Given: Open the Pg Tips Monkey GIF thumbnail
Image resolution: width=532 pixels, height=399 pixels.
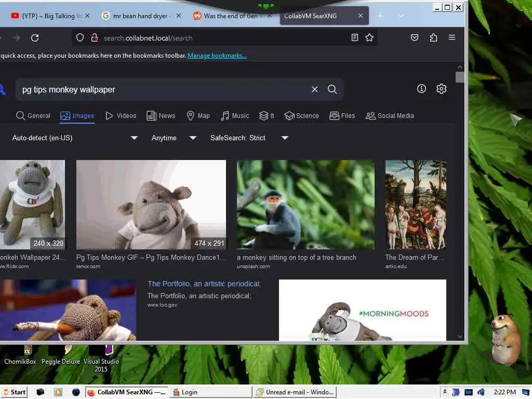Looking at the screenshot, I should pyautogui.click(x=151, y=205).
